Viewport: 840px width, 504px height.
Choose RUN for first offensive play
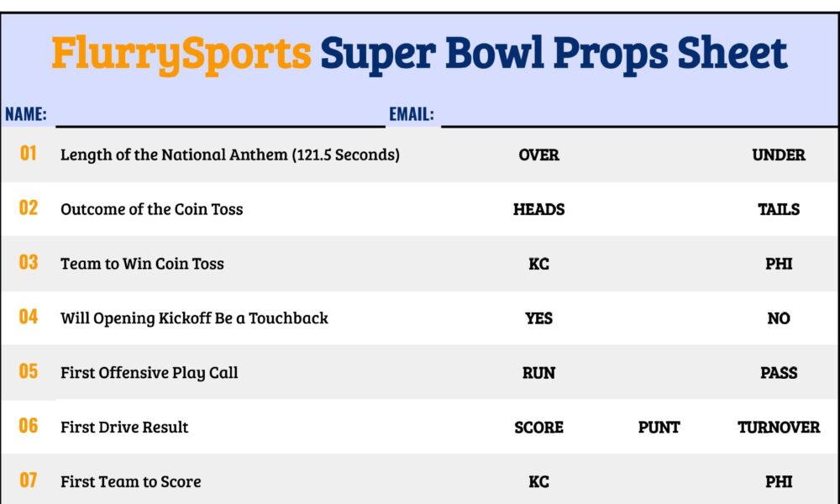click(538, 373)
